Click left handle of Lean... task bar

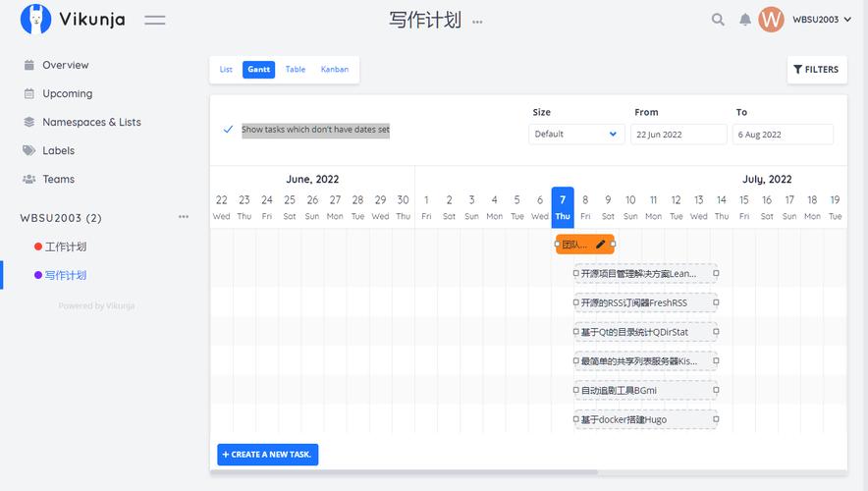click(x=575, y=273)
